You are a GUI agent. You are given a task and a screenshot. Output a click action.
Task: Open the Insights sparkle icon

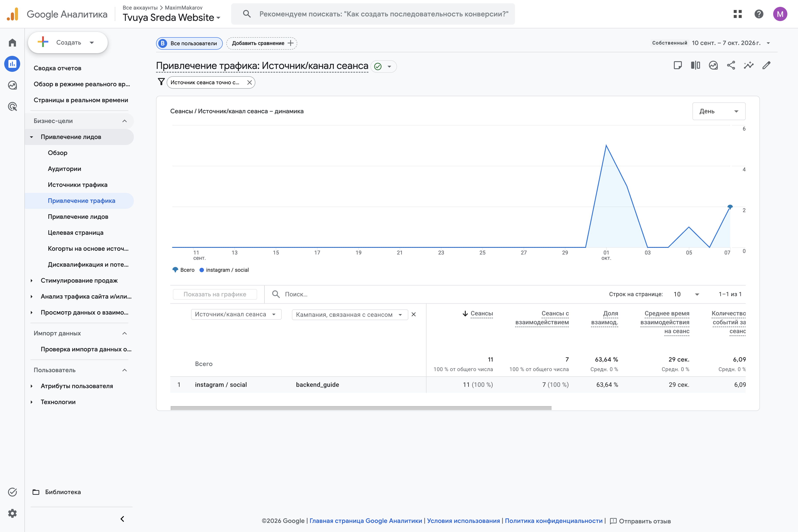click(x=749, y=65)
